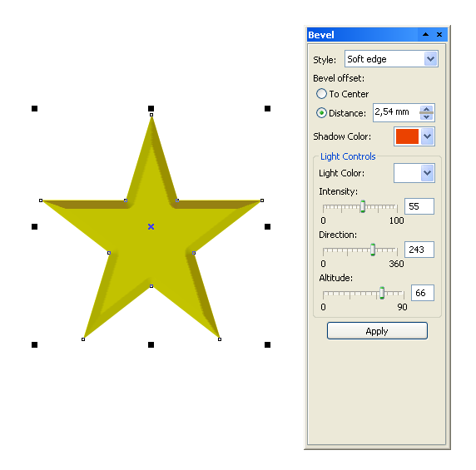Click the Intensity slider handle
This screenshot has height=470, width=476.
(363, 206)
